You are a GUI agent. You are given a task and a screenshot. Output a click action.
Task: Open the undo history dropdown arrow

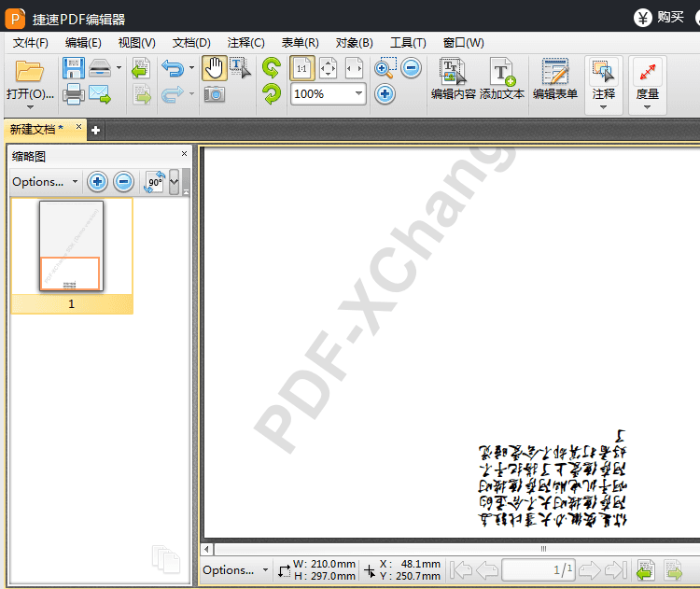coord(192,68)
